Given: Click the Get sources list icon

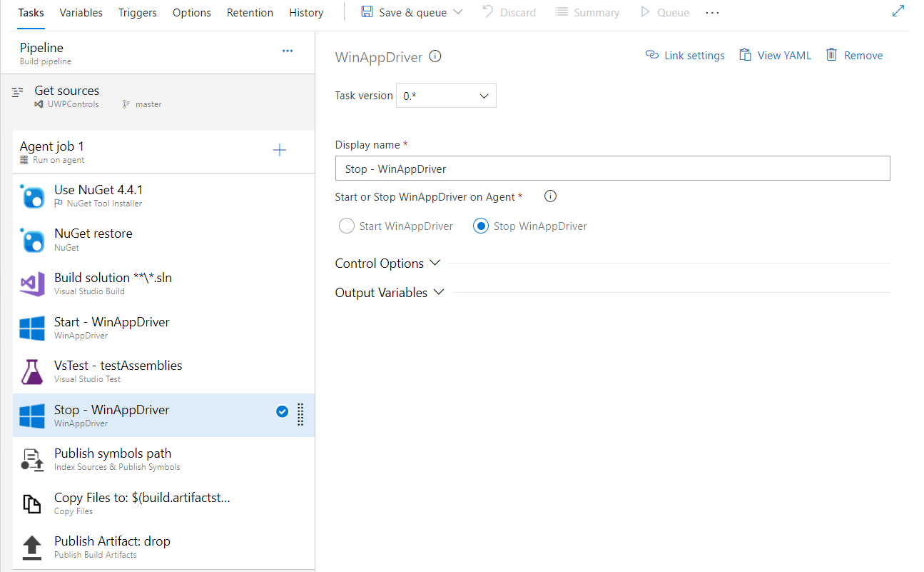Looking at the screenshot, I should 18,92.
